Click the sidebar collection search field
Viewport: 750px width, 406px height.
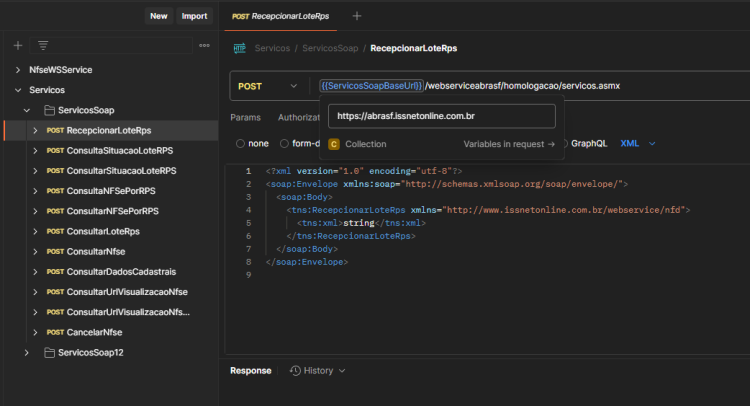(111, 45)
